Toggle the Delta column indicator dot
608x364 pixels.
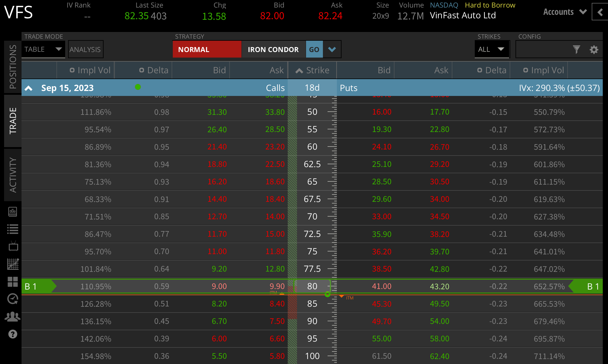pyautogui.click(x=142, y=70)
